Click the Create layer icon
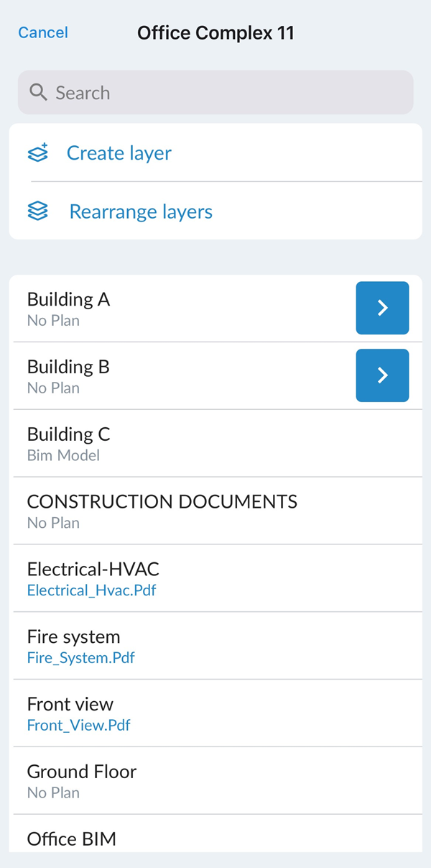The height and width of the screenshot is (868, 431). 38,153
